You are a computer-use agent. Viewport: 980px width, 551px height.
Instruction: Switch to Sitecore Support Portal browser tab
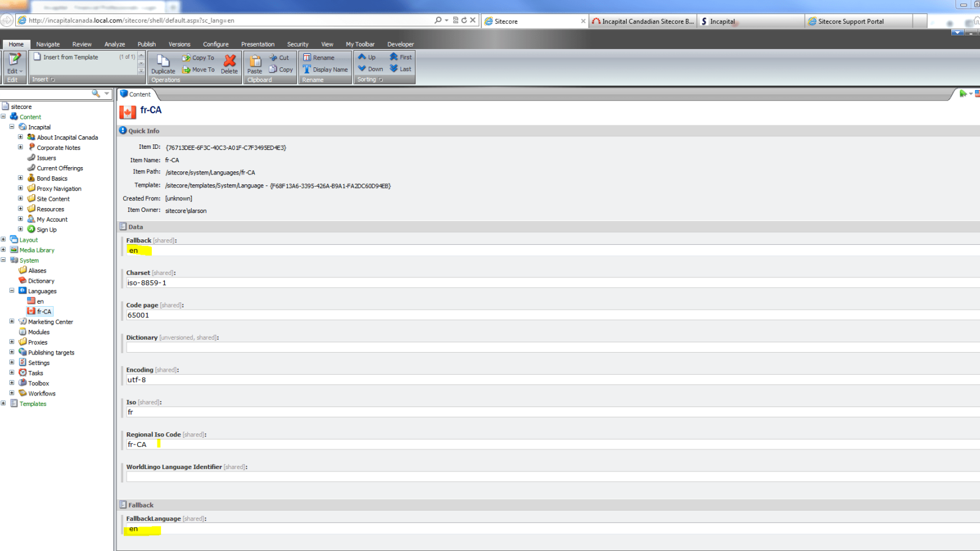[850, 21]
